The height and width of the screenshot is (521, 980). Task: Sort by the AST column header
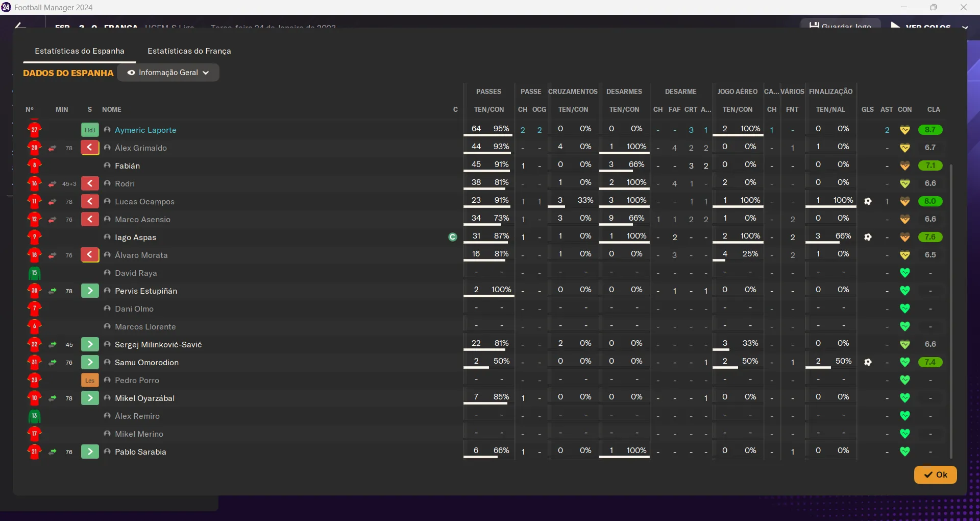tap(887, 110)
